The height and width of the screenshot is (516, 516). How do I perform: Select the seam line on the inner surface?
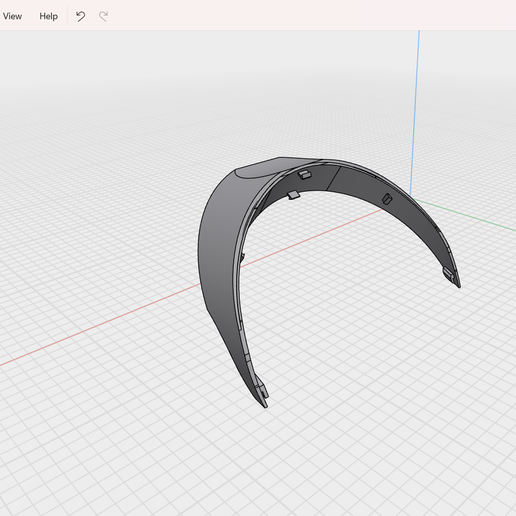[333, 178]
